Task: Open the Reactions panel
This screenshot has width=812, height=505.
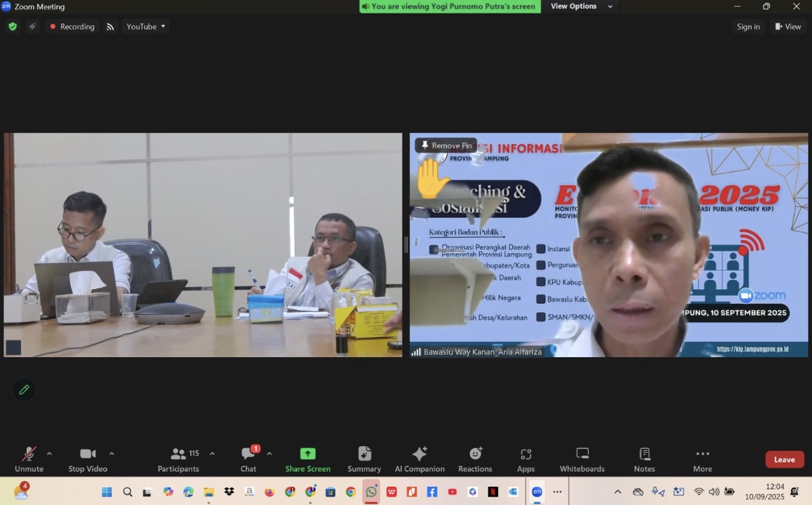Action: click(475, 459)
